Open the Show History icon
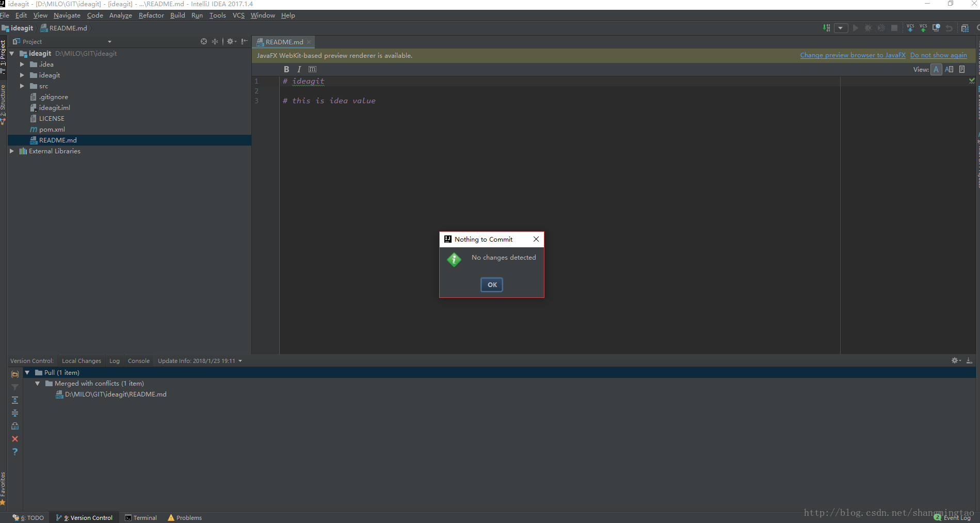Viewport: 980px width, 523px height. click(936, 28)
